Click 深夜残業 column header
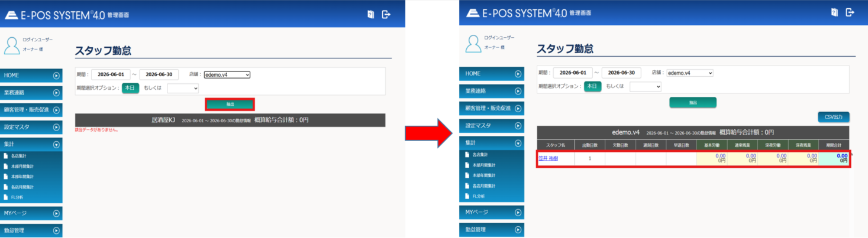The width and height of the screenshot is (868, 238). pyautogui.click(x=803, y=145)
